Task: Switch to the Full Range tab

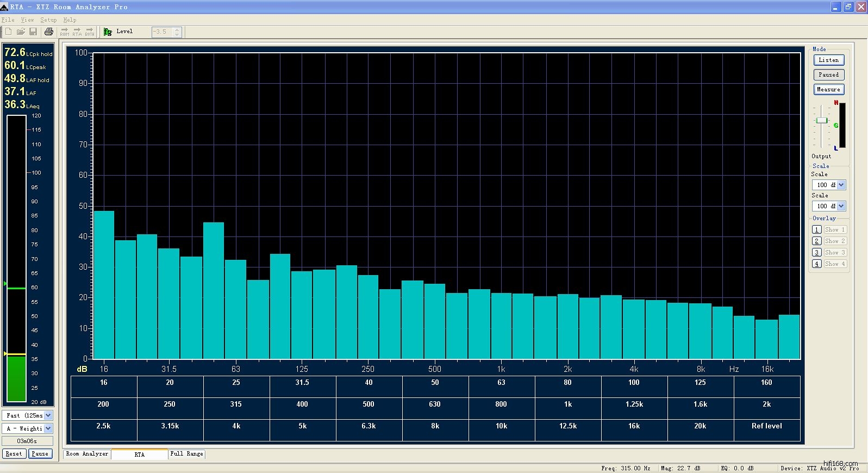Action: tap(186, 454)
